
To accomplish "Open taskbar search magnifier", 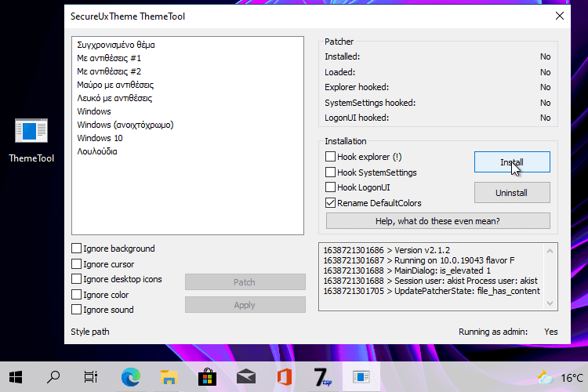I will click(x=53, y=376).
